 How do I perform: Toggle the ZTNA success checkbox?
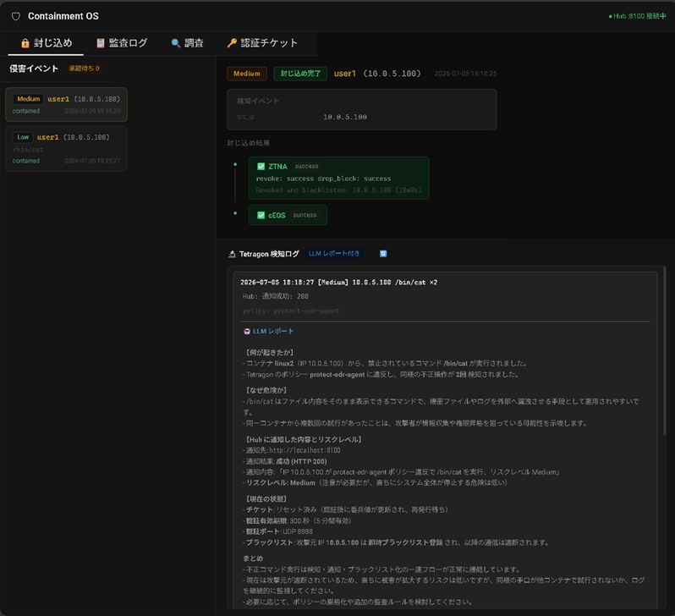261,167
